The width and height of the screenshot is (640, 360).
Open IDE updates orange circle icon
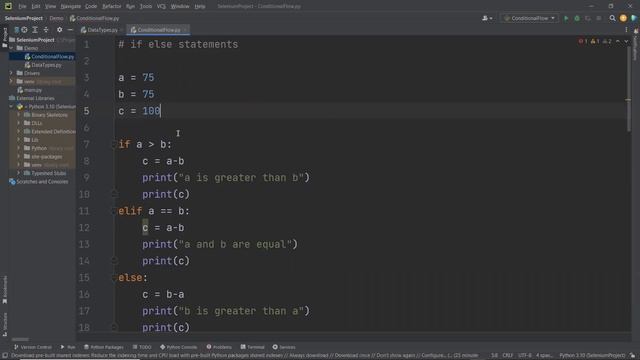(x=623, y=18)
